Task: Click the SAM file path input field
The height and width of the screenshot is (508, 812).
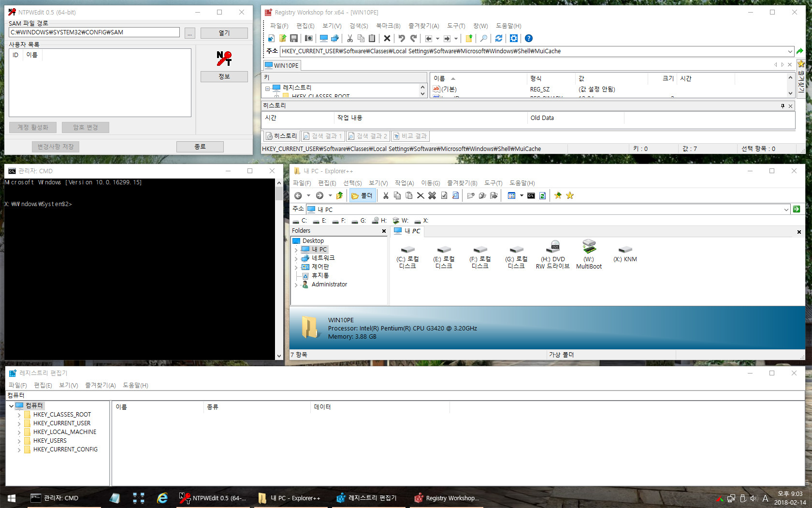Action: (94, 32)
